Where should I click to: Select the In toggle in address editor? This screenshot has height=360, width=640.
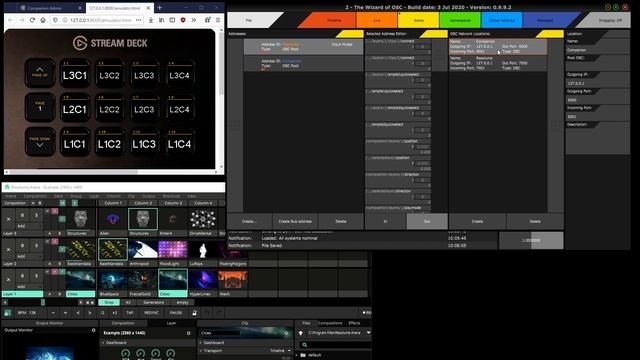[386, 221]
